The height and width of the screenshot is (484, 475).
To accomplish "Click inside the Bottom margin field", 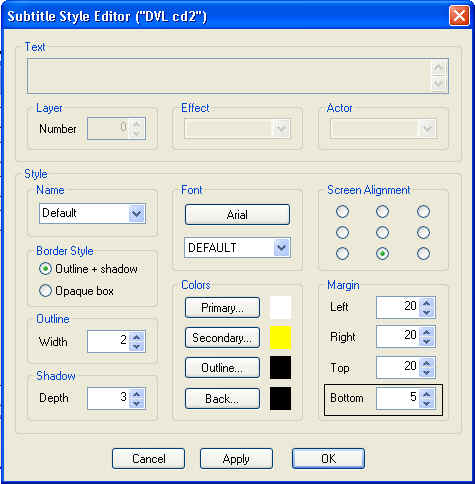I will coord(398,397).
